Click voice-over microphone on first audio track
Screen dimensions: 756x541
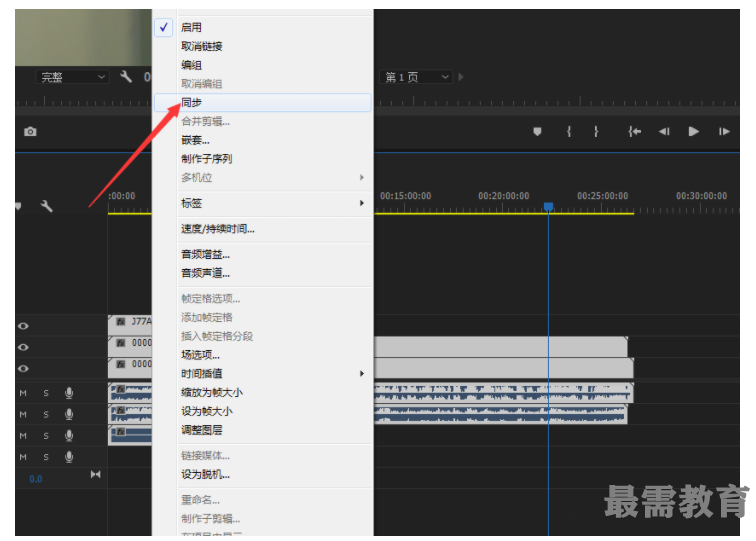69,393
